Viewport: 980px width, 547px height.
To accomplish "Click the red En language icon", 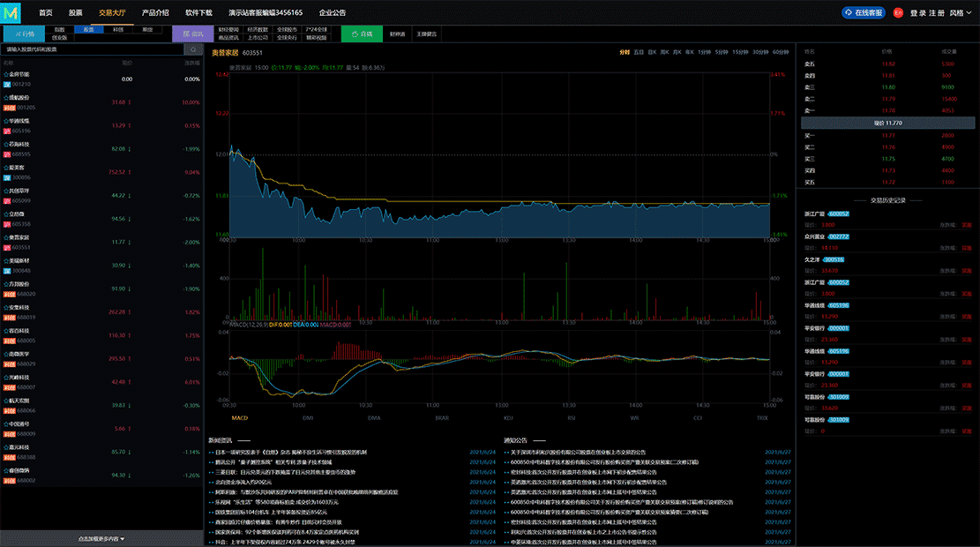I will 898,13.
